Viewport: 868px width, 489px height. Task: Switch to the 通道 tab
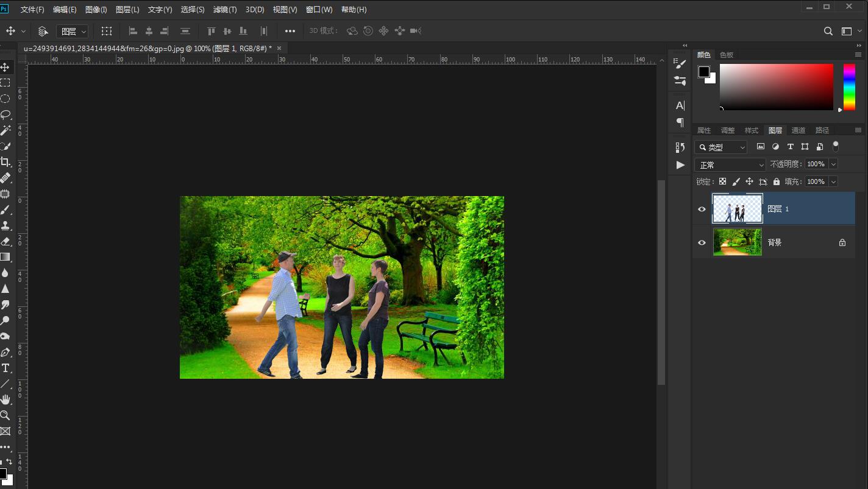click(799, 130)
